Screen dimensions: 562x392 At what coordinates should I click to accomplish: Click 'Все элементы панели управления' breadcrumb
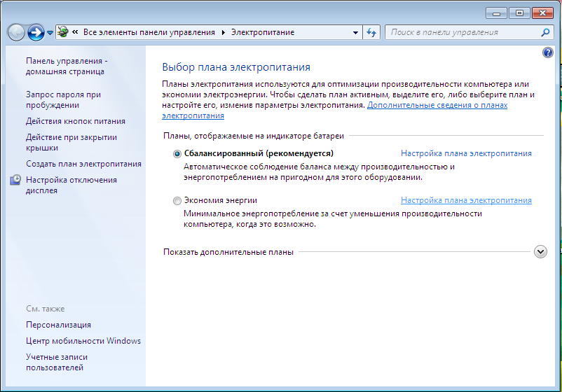(150, 32)
